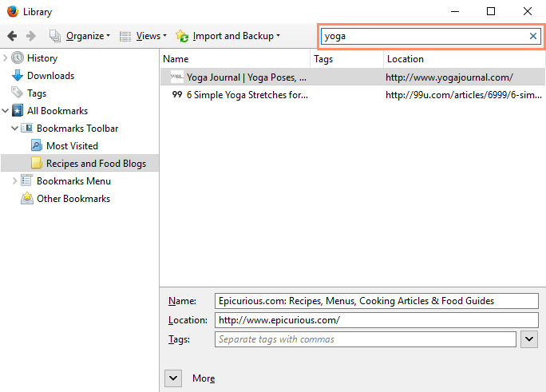
Task: Select the Yoga Journal bookmark row
Action: [246, 77]
